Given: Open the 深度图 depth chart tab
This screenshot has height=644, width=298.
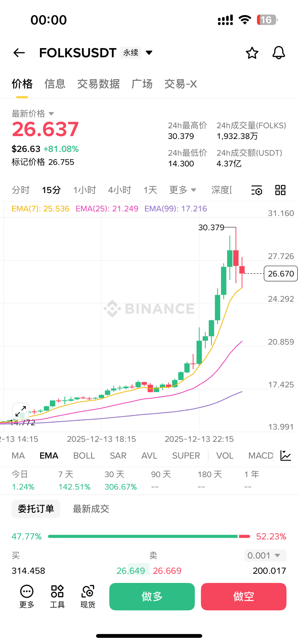Looking at the screenshot, I should click(221, 190).
